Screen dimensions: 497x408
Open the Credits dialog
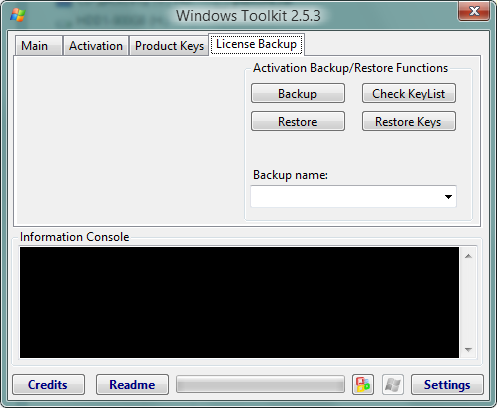48,384
